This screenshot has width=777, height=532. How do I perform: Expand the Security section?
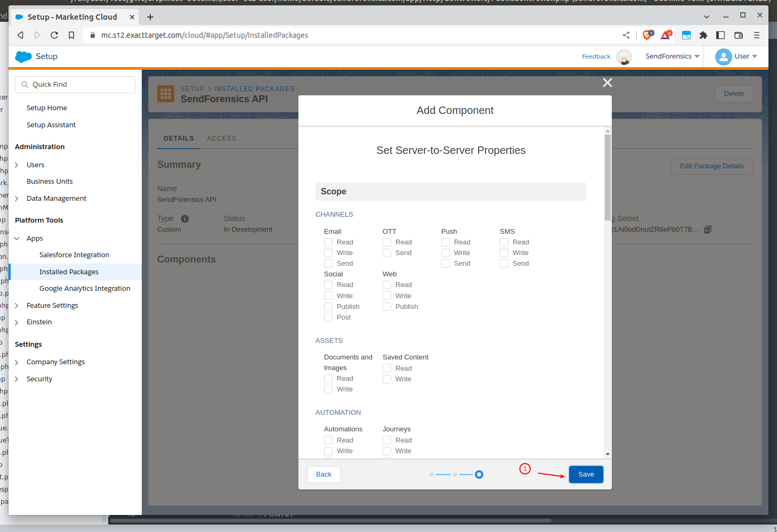click(x=17, y=379)
